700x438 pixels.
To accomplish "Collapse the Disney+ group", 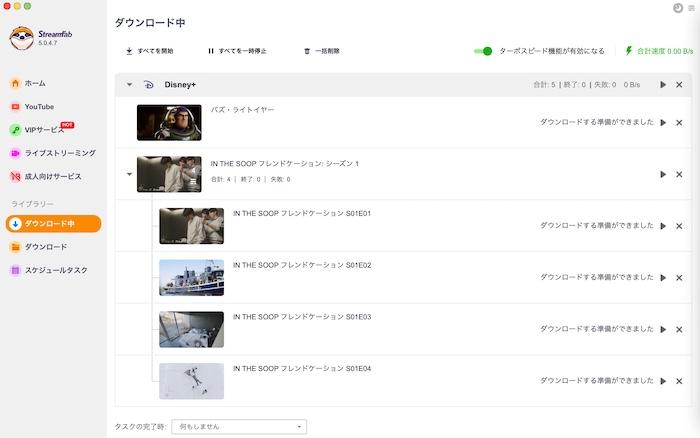I will point(129,84).
